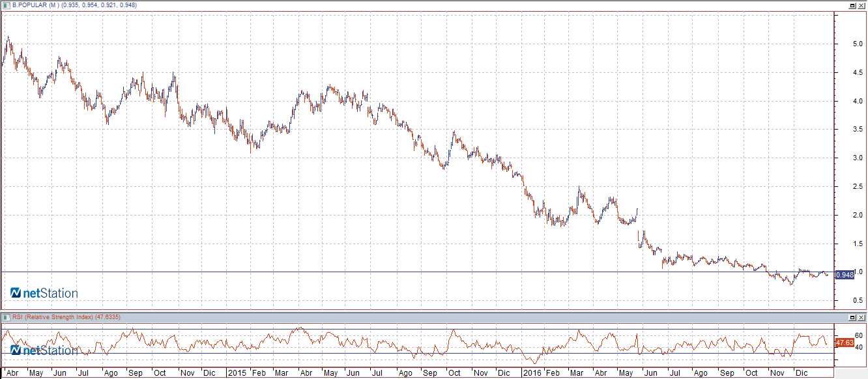868x379 pixels.
Task: Click the 0.948 current price label
Action: tap(845, 275)
